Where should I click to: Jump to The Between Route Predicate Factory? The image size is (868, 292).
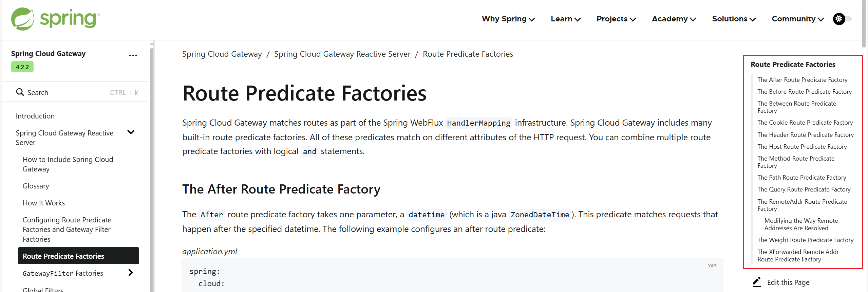click(x=796, y=107)
